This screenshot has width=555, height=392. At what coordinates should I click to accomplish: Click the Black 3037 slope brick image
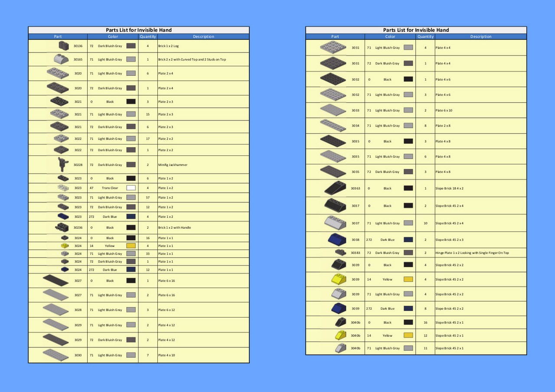pos(335,205)
